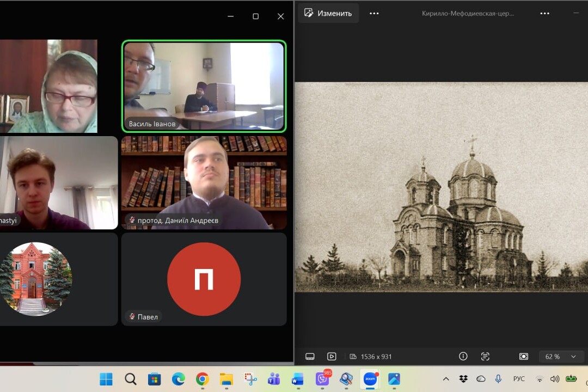Click the Изменить edit image button
The image size is (588, 392).
tap(328, 13)
